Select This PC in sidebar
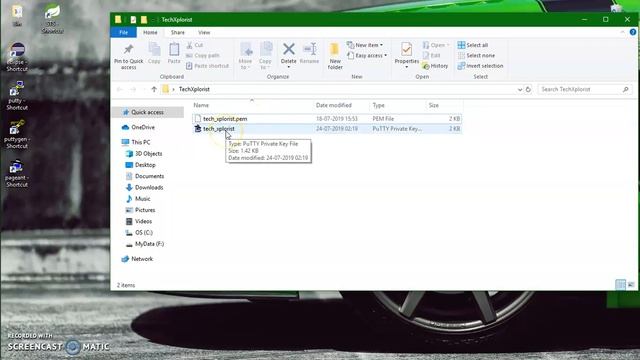Image resolution: width=640 pixels, height=360 pixels. click(x=140, y=142)
